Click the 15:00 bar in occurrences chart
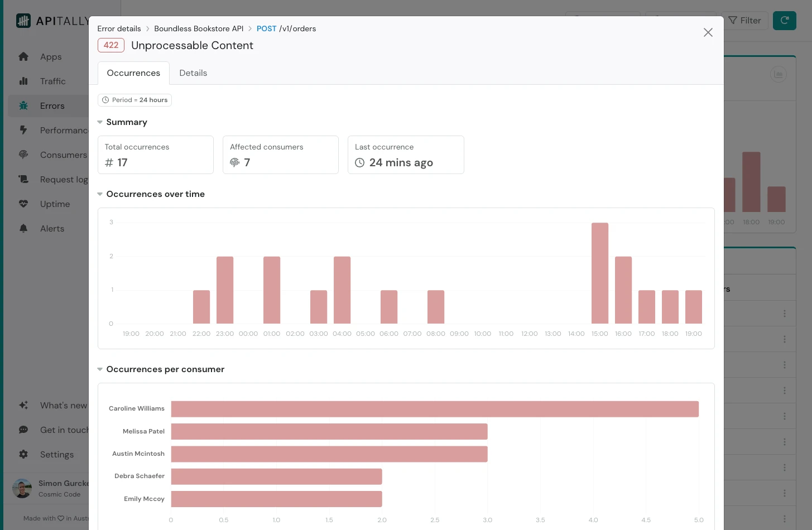This screenshot has height=530, width=812. [600, 273]
